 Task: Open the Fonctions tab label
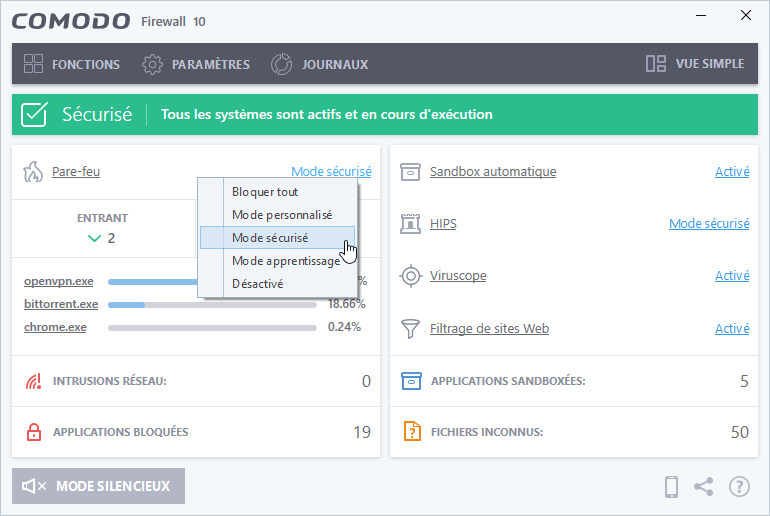click(86, 64)
